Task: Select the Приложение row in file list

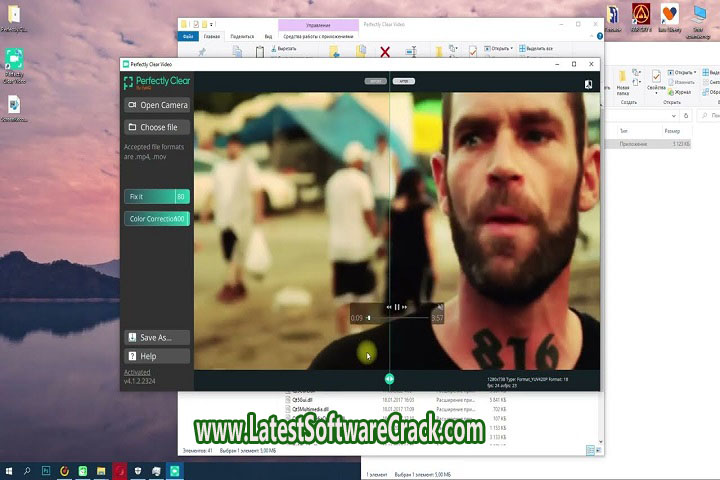Action: click(647, 144)
